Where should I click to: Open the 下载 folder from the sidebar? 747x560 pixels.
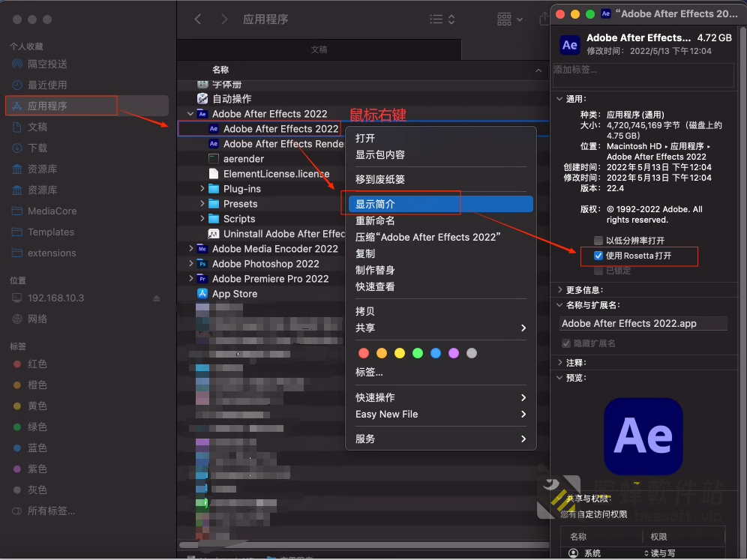pyautogui.click(x=37, y=148)
